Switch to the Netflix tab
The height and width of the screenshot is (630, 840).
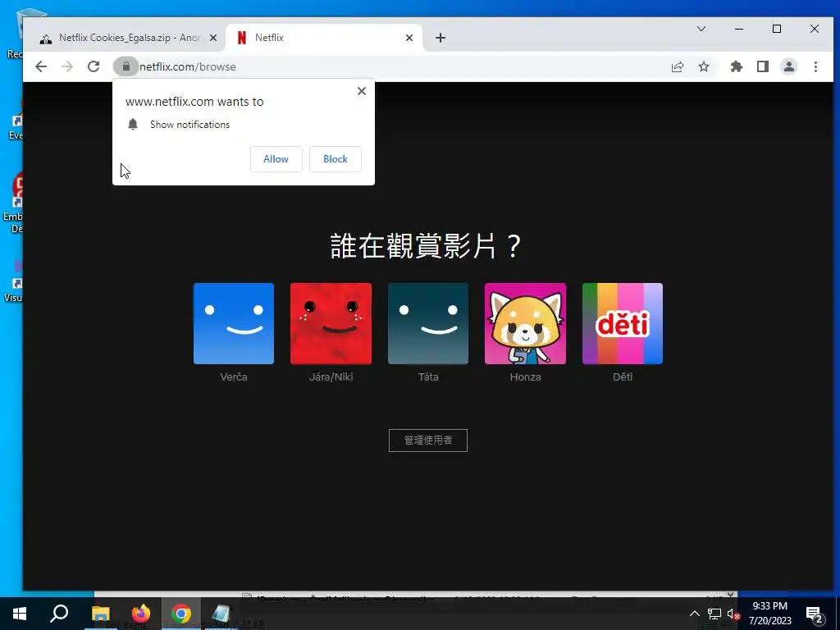pyautogui.click(x=322, y=38)
